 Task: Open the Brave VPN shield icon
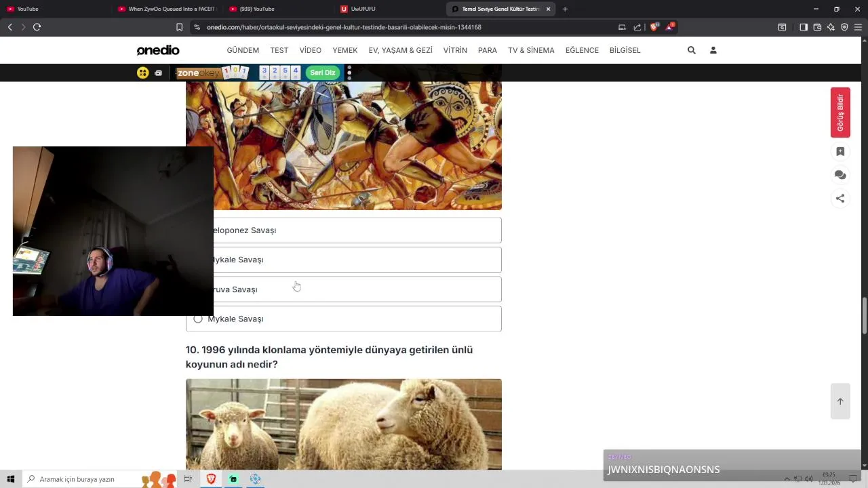pyautogui.click(x=844, y=27)
